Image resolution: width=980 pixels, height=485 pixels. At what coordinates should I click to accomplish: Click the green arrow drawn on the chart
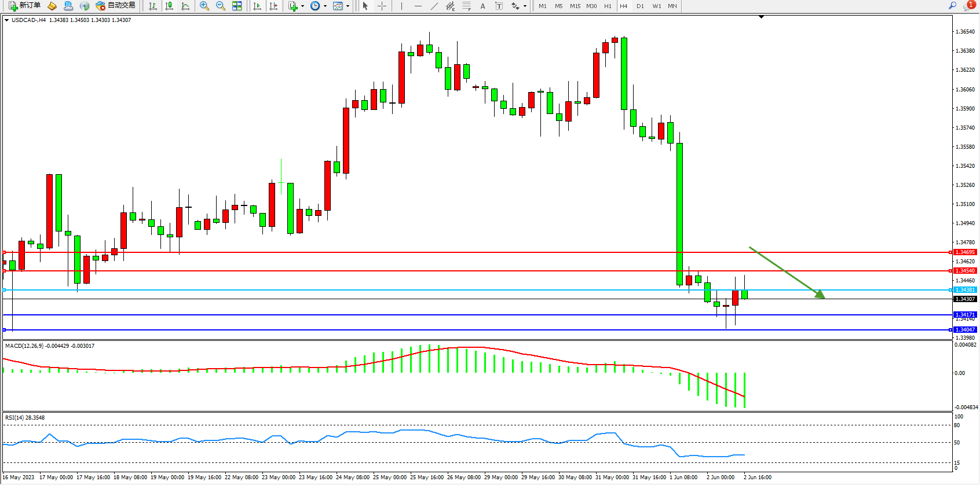[787, 273]
